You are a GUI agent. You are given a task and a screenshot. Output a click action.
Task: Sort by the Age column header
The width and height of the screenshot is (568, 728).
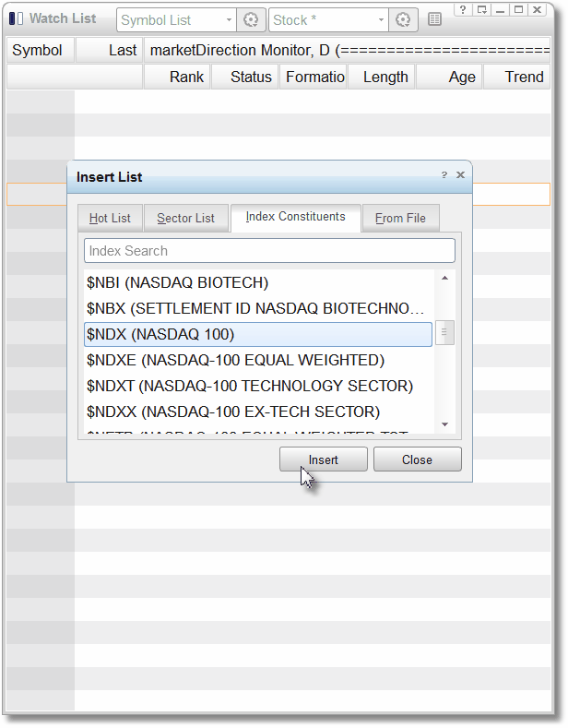click(x=449, y=77)
